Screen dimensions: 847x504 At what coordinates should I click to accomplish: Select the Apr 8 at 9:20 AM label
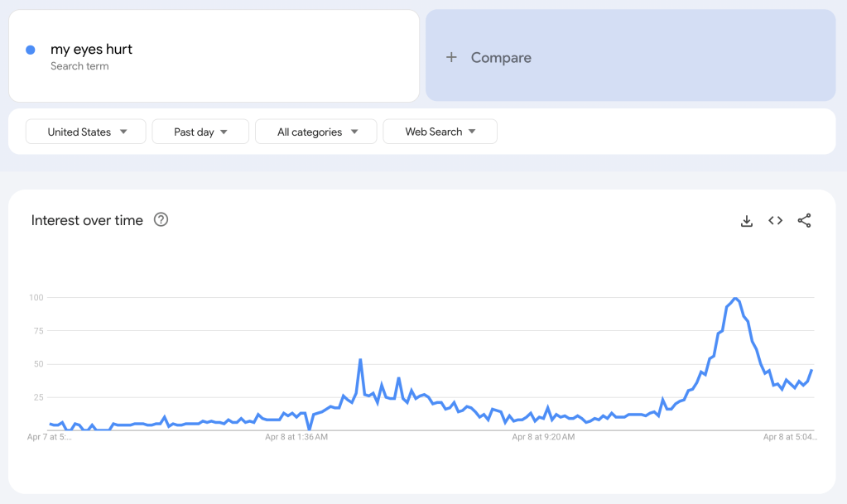(x=543, y=436)
